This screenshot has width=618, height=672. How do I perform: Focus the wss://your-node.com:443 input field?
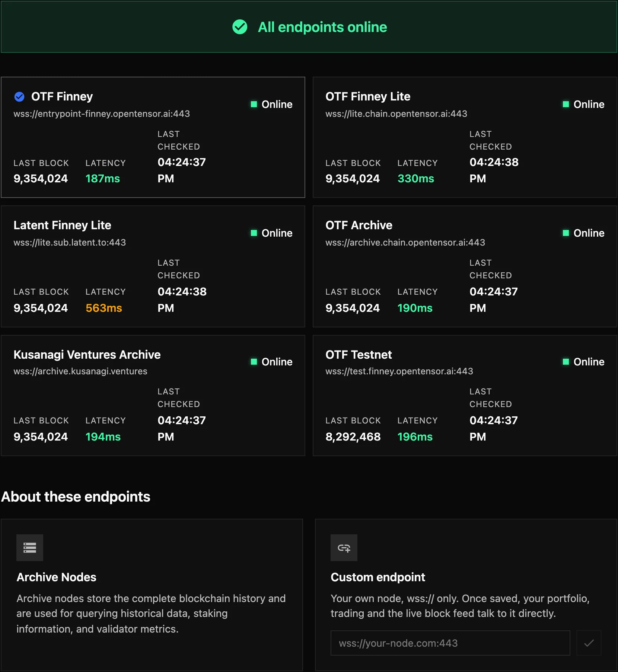[450, 643]
